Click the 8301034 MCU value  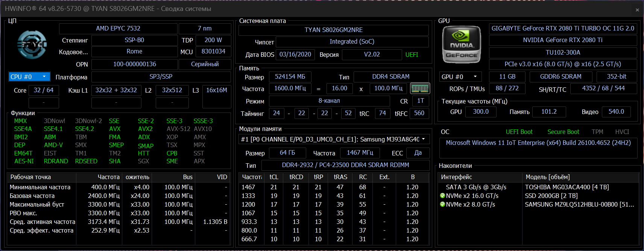[x=213, y=52]
